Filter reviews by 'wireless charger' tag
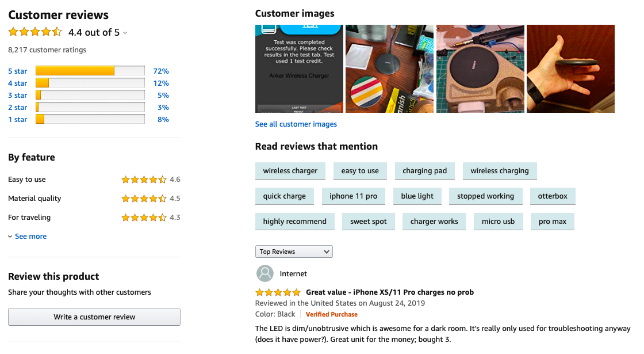The width and height of the screenshot is (644, 354). 290,171
